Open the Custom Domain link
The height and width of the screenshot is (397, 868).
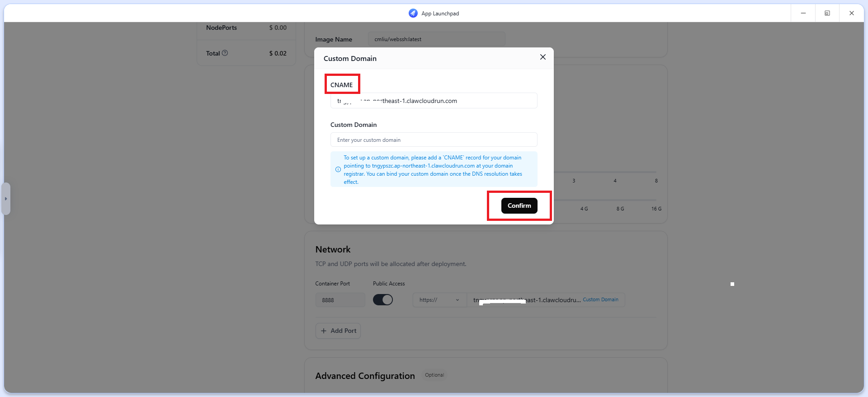[600, 299]
